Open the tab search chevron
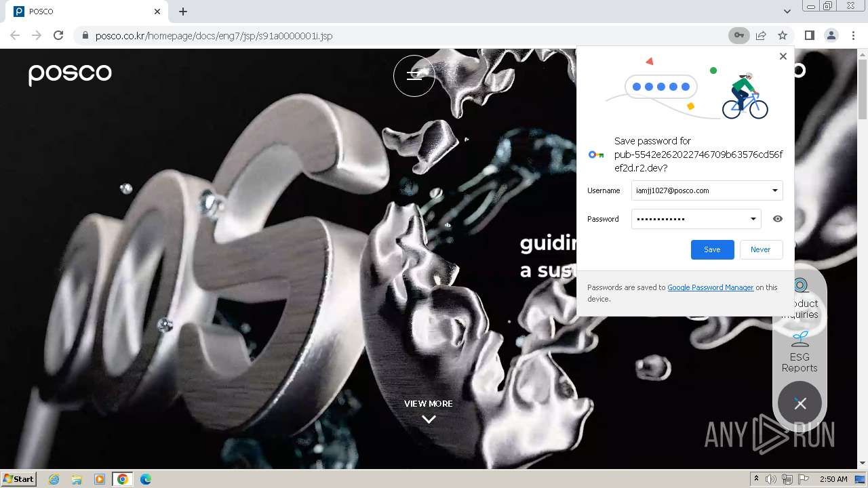868x488 pixels. pyautogui.click(x=787, y=12)
